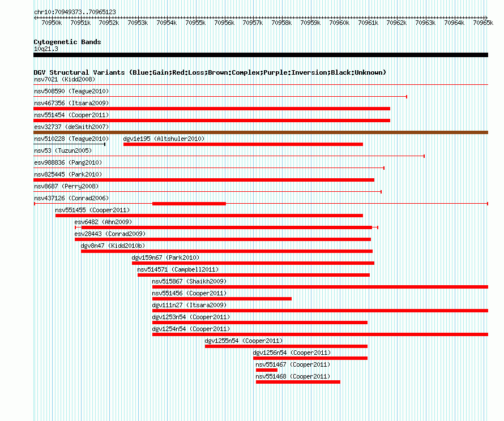Viewport: 504px width, 421px height.
Task: Click the 70965k ruler tick label
Action: [x=483, y=23]
